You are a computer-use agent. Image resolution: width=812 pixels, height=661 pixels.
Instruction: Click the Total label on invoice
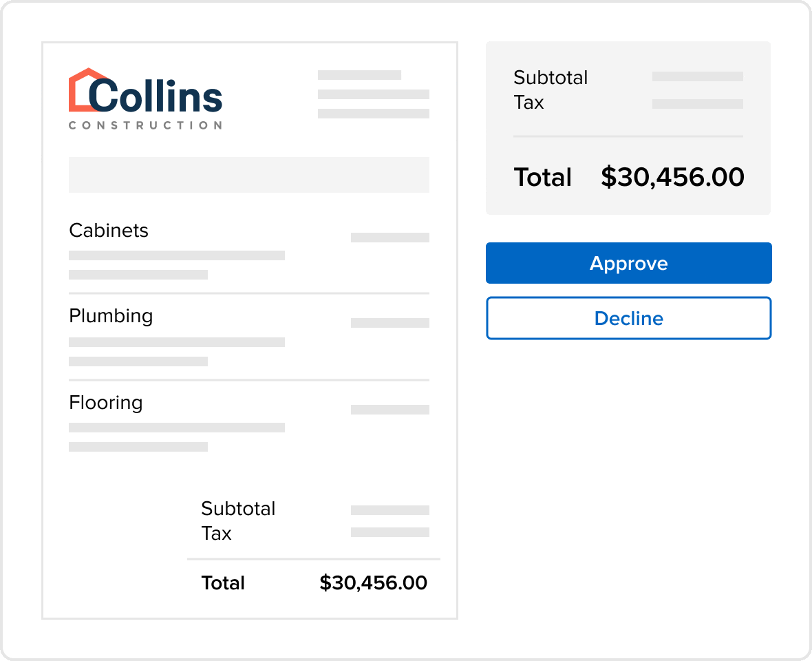coord(223,583)
